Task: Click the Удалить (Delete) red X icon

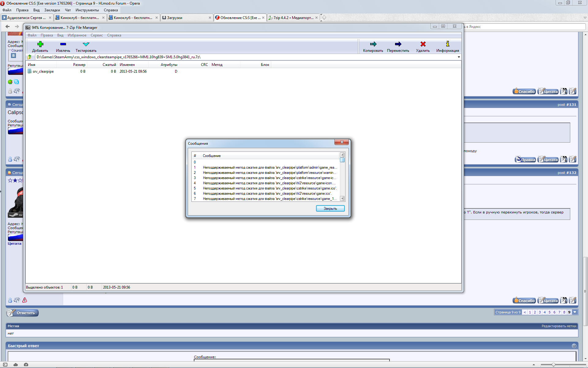Action: [423, 44]
